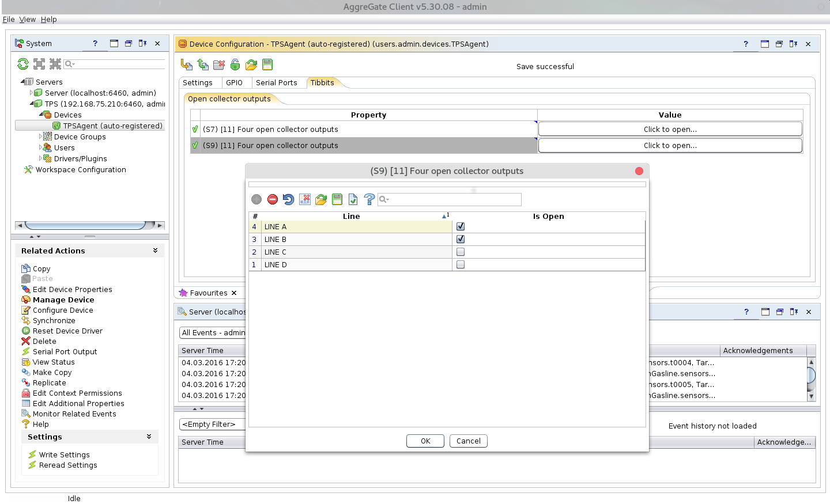Click the red close dot of the S9 dialog
The image size is (830, 504).
639,171
